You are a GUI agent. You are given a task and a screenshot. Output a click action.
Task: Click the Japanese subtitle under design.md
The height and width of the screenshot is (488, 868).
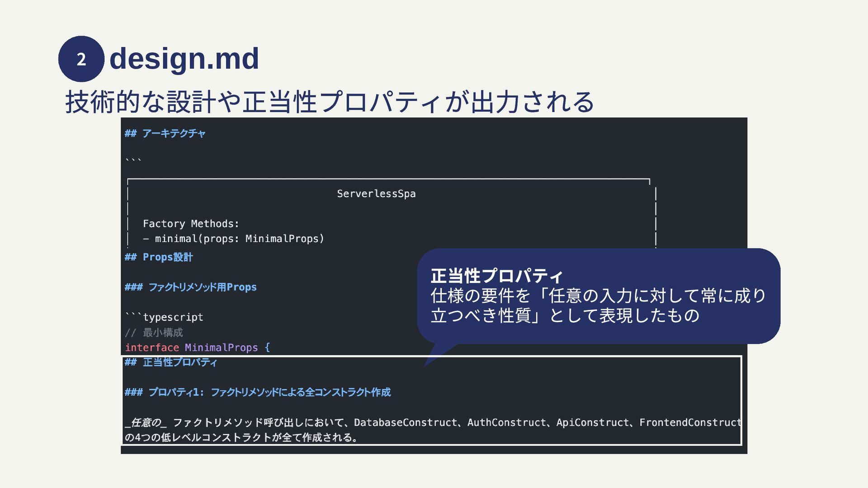click(x=329, y=102)
